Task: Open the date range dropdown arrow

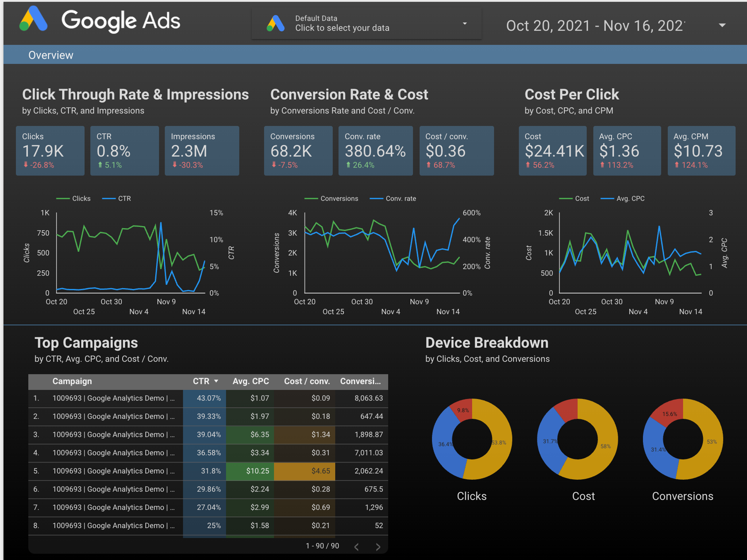Action: pyautogui.click(x=722, y=25)
